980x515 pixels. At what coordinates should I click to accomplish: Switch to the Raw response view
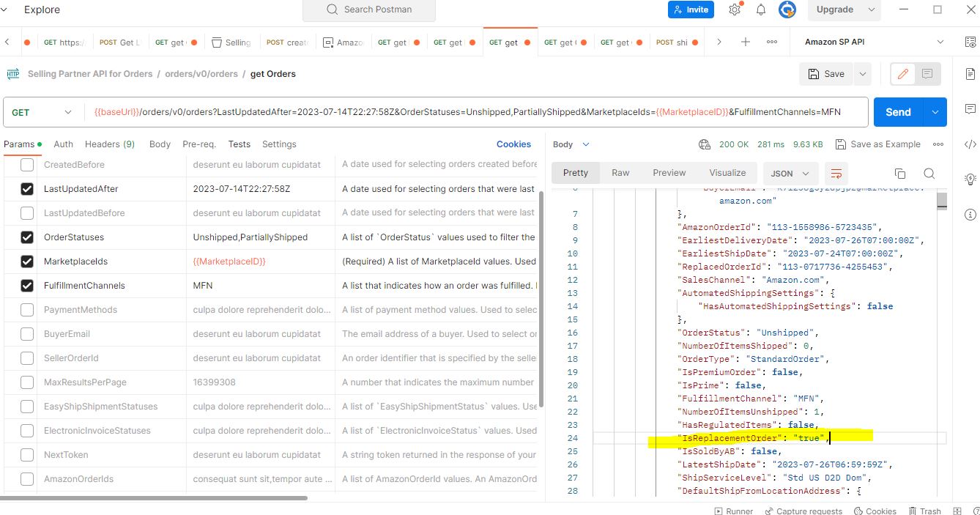[620, 172]
